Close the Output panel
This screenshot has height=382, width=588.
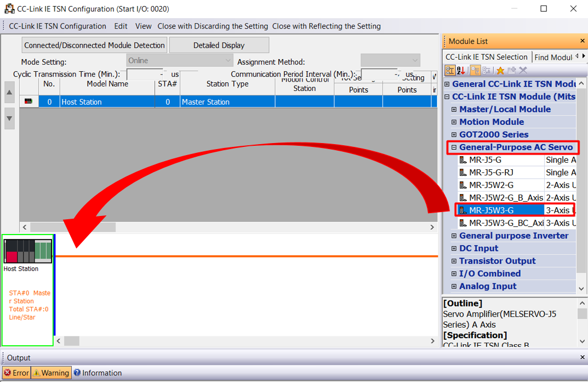pos(582,357)
